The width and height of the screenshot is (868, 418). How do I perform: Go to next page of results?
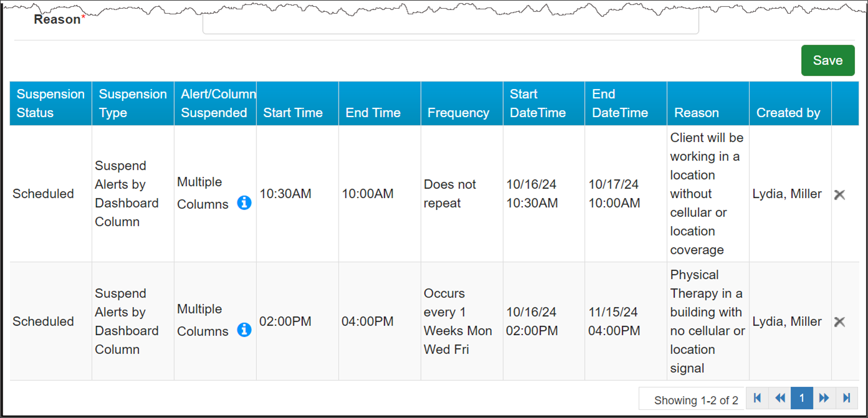tap(824, 399)
